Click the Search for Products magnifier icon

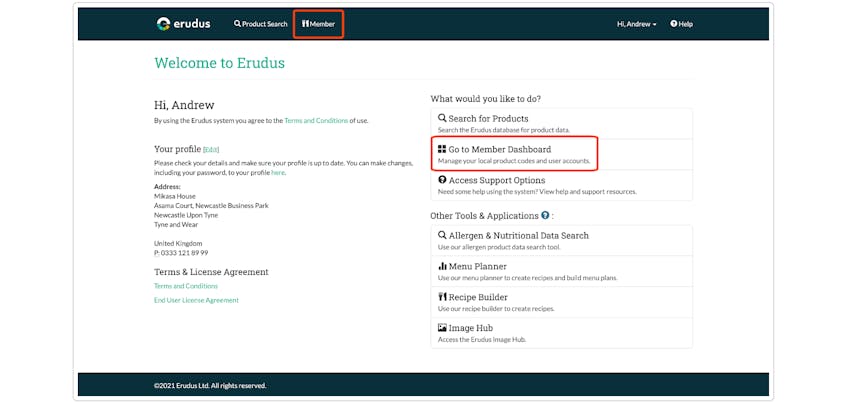[442, 118]
